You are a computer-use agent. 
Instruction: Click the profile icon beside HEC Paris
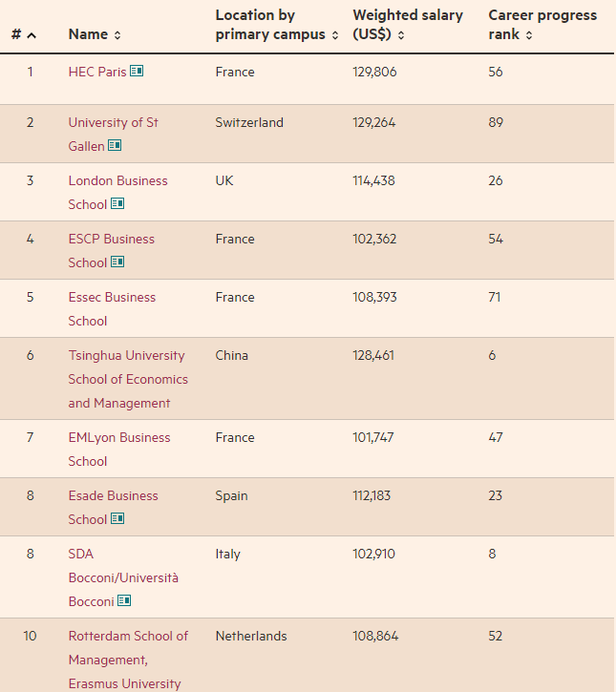[137, 72]
